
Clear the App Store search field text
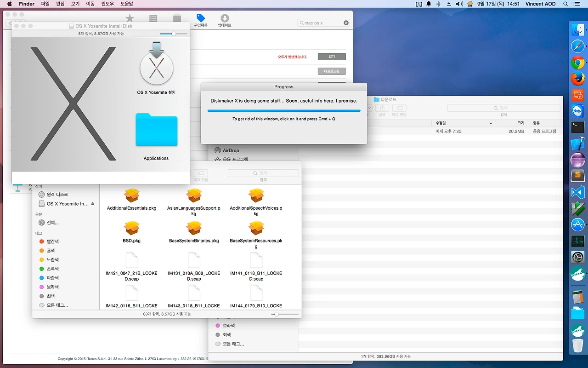tap(346, 23)
